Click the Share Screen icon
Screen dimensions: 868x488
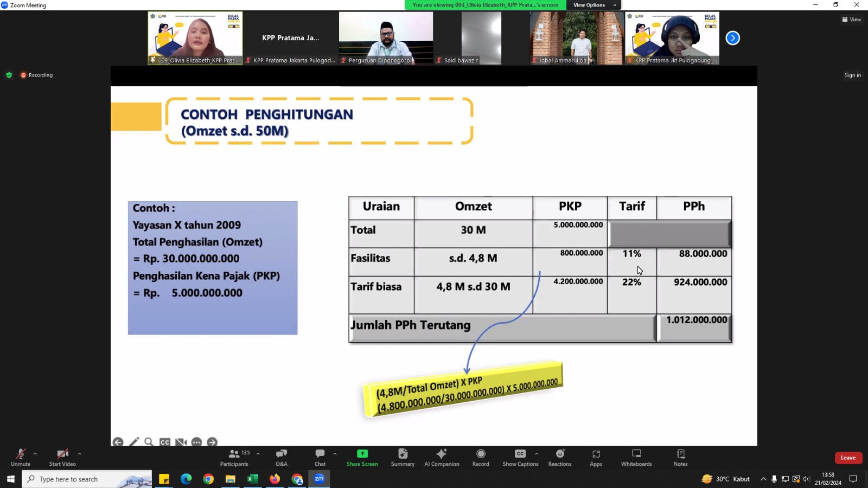click(x=362, y=454)
